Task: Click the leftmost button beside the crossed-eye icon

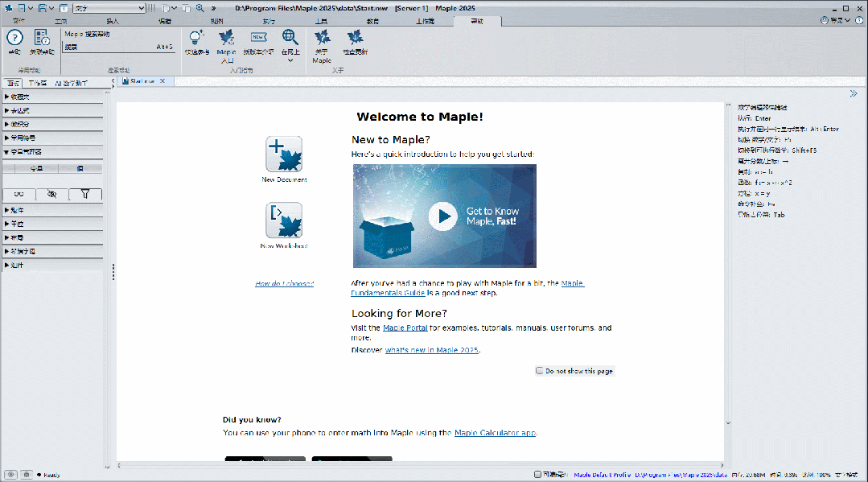Action: coord(19,194)
